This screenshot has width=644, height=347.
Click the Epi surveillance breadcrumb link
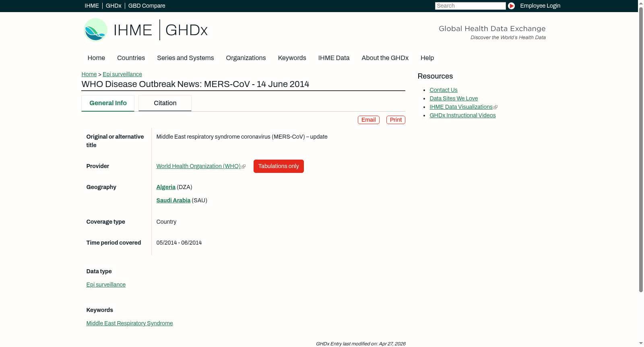[122, 74]
